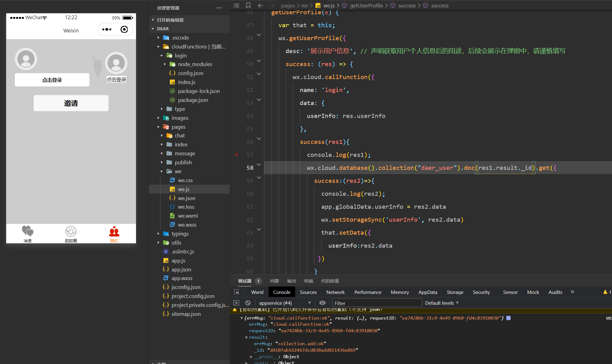Collapse the cloudFunctions folder
This screenshot has width=612, height=364.
point(159,47)
